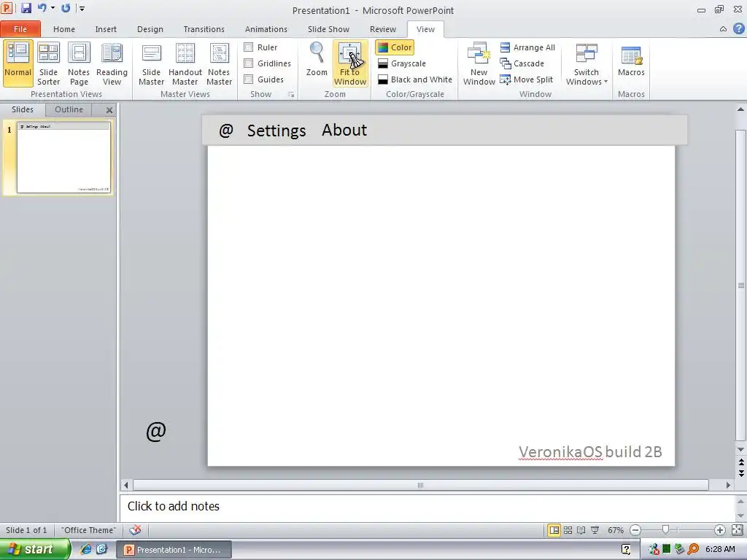Select slide 1 thumbnail
The height and width of the screenshot is (560, 747).
pos(63,157)
